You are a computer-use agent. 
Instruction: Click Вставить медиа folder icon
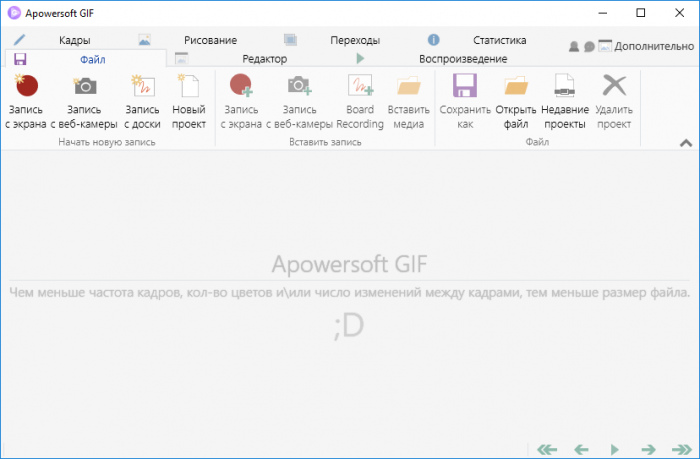click(408, 86)
